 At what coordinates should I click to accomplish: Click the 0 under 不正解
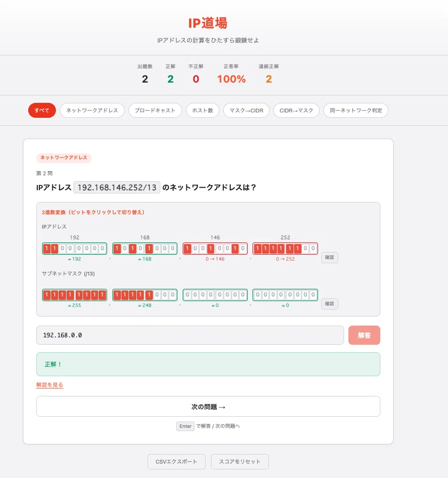(x=196, y=79)
